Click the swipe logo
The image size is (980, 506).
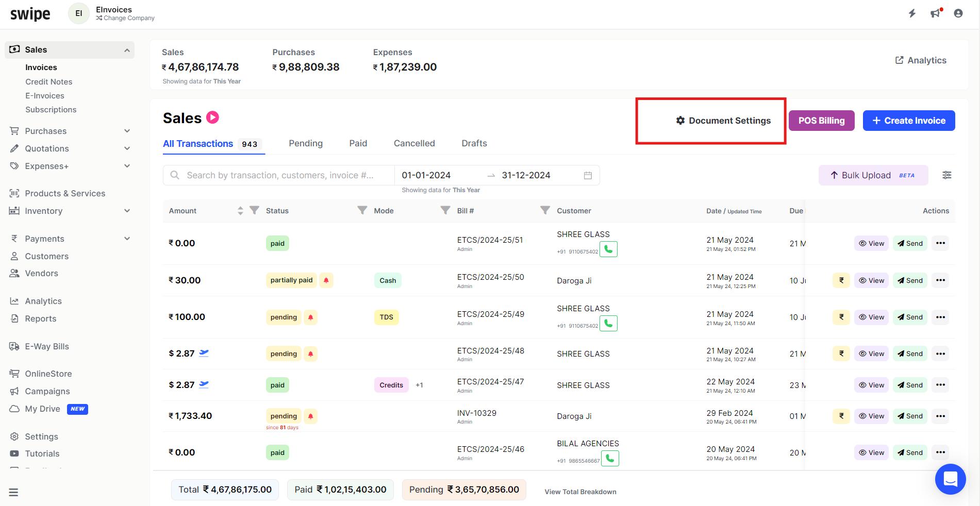(x=30, y=14)
